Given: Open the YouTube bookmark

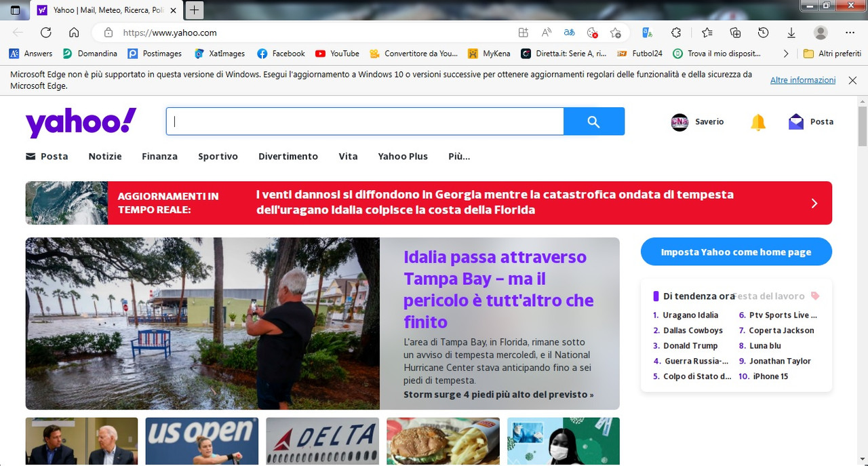Looking at the screenshot, I should (x=338, y=54).
